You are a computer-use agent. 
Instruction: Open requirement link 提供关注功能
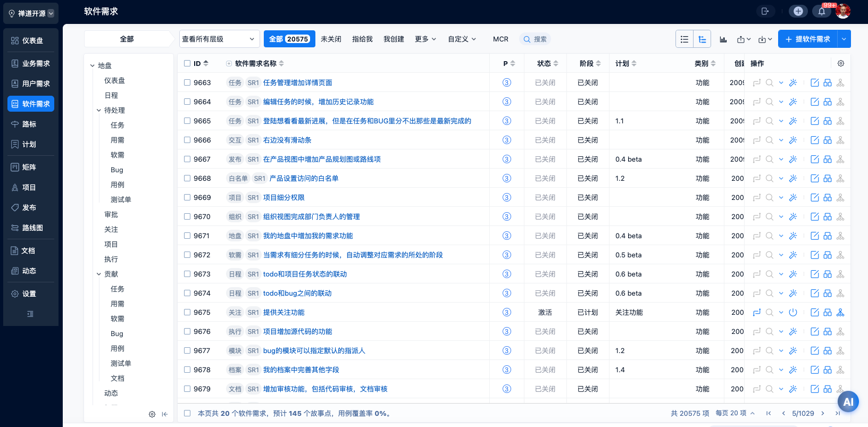tap(283, 313)
